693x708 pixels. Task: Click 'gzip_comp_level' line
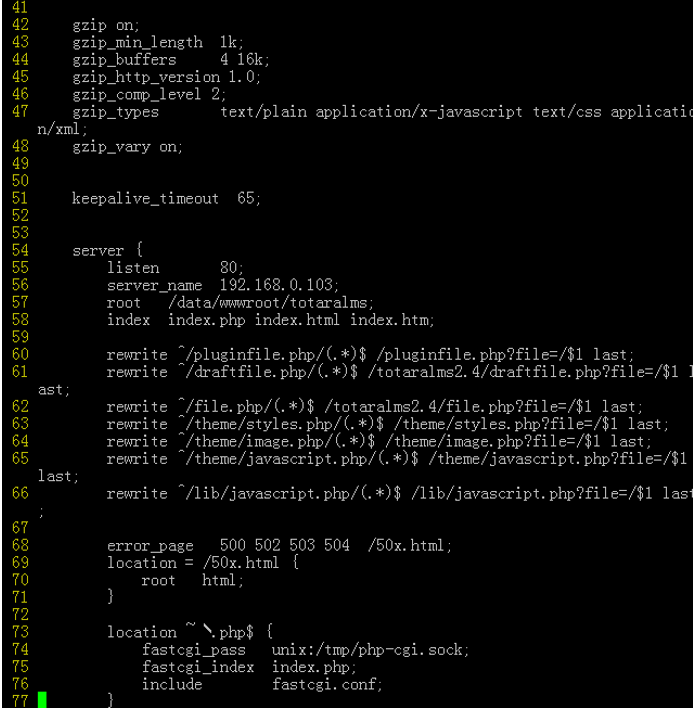(149, 94)
